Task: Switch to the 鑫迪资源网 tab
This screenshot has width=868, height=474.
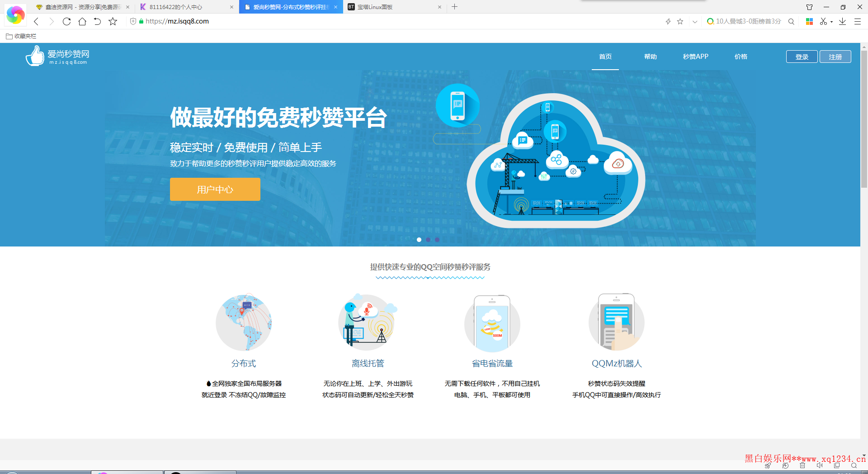Action: point(83,7)
